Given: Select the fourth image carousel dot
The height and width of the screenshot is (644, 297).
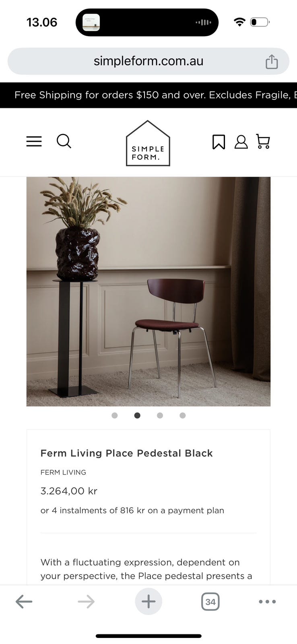Looking at the screenshot, I should tap(183, 415).
